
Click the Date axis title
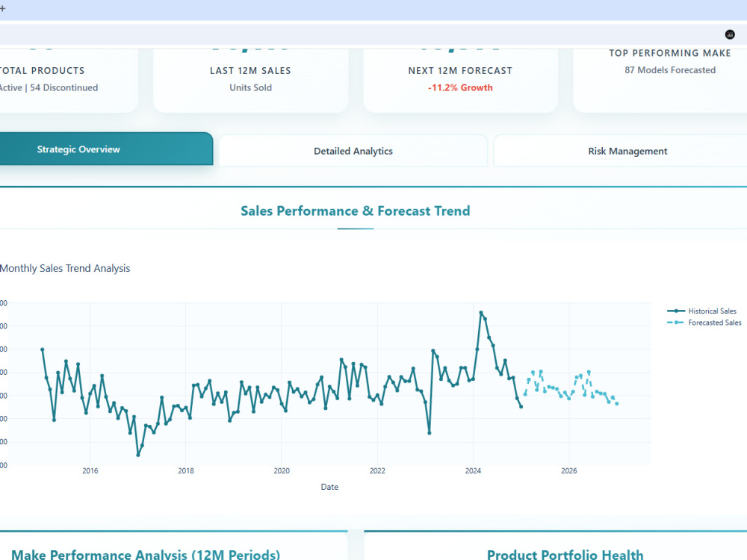pyautogui.click(x=329, y=487)
